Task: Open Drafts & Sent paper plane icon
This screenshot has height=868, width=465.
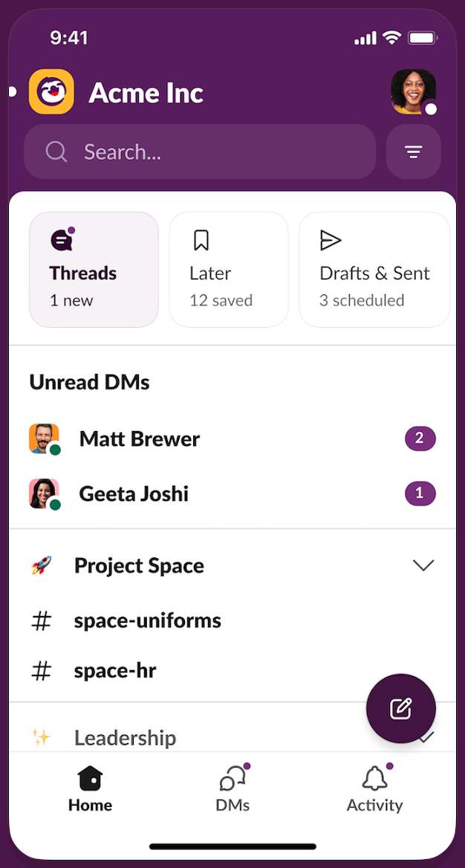Action: click(x=330, y=239)
